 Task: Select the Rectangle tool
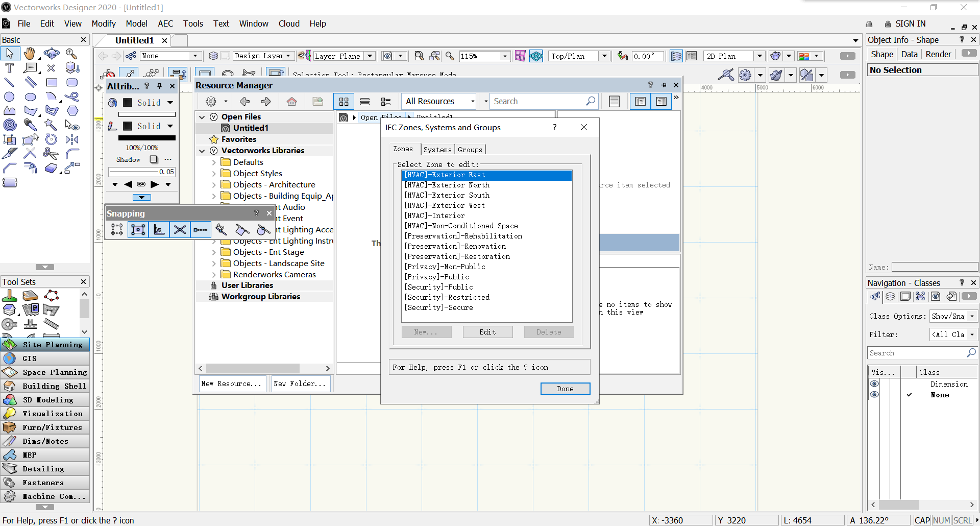coord(52,82)
